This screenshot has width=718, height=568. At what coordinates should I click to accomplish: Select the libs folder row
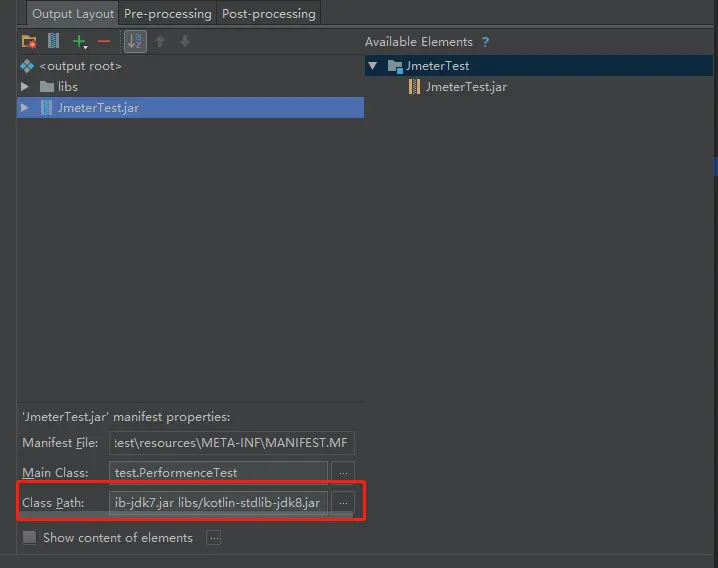[190, 87]
